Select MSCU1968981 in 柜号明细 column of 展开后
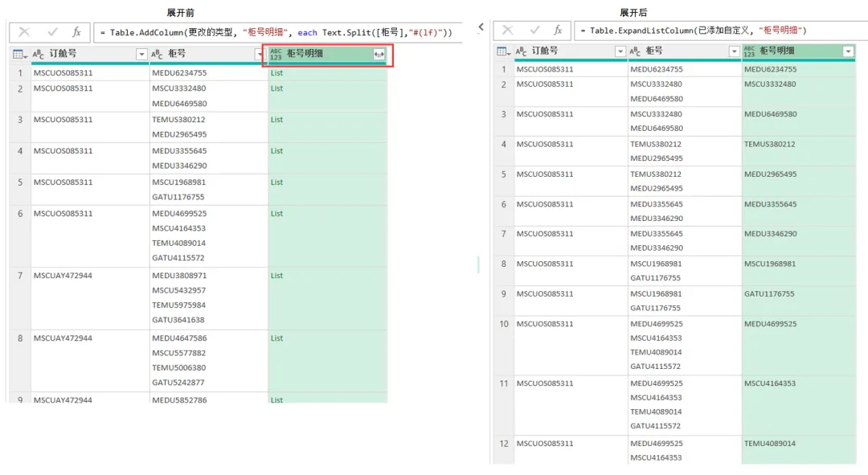The image size is (868, 475). pyautogui.click(x=769, y=264)
